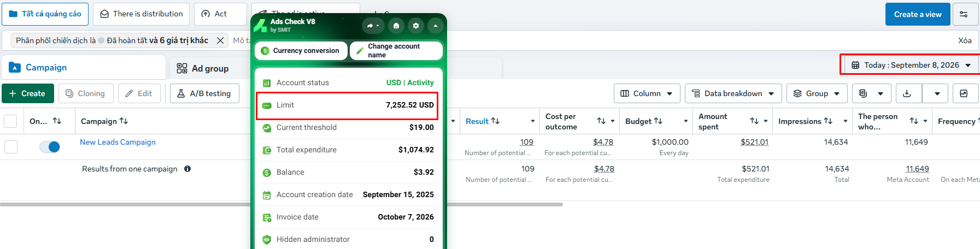Open the settings gear in Ads Check V8

point(416,26)
